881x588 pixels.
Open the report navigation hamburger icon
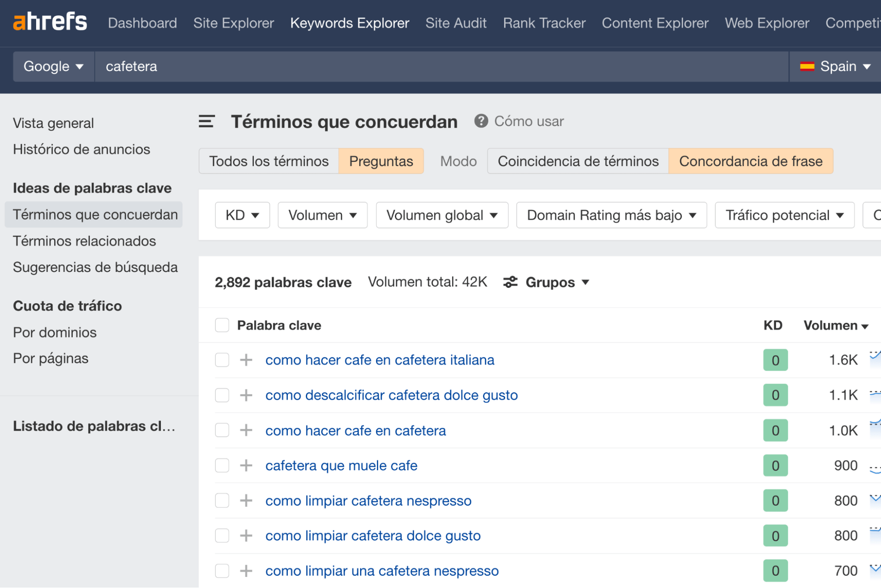coord(206,121)
